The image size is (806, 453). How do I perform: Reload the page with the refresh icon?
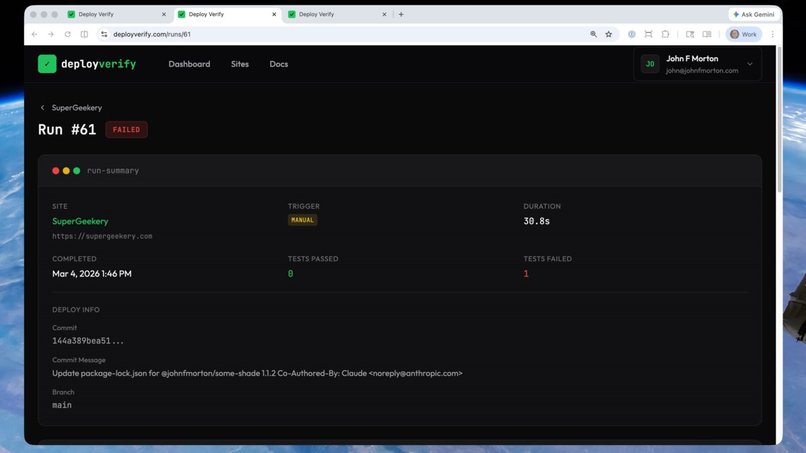click(x=67, y=34)
